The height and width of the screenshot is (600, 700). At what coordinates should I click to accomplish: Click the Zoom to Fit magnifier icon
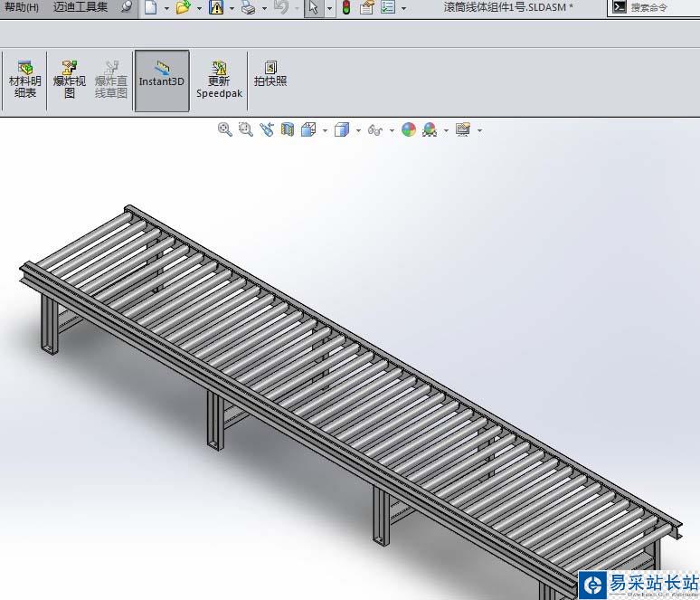click(x=224, y=129)
